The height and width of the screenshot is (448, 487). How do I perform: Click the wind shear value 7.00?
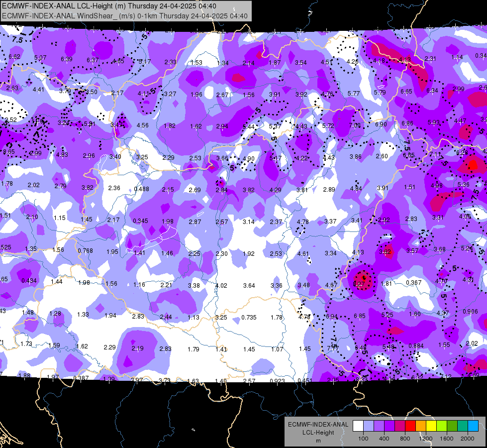click(355, 125)
